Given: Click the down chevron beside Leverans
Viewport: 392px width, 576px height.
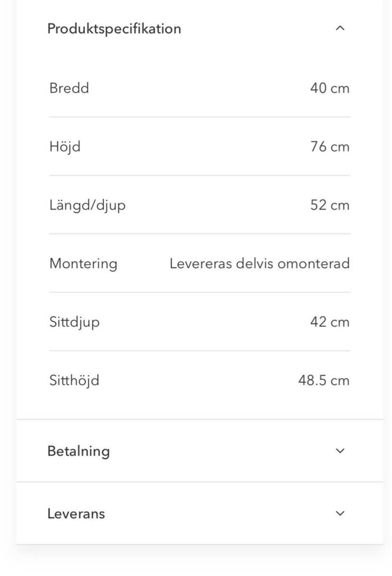Looking at the screenshot, I should (x=340, y=513).
